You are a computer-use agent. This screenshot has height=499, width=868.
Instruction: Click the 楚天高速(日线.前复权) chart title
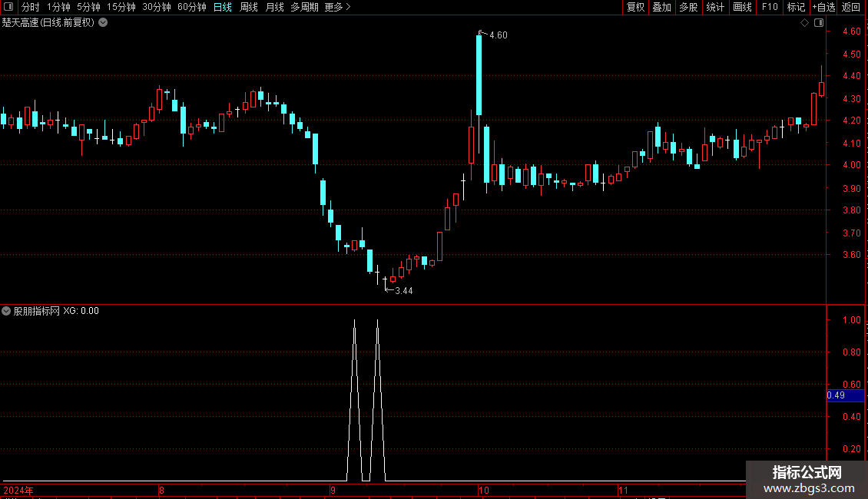[x=48, y=23]
